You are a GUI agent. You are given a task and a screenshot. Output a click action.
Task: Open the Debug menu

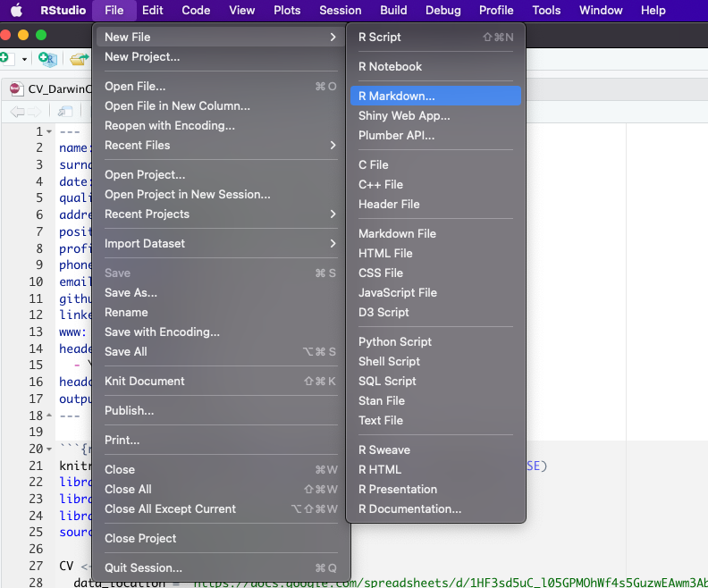pos(443,10)
